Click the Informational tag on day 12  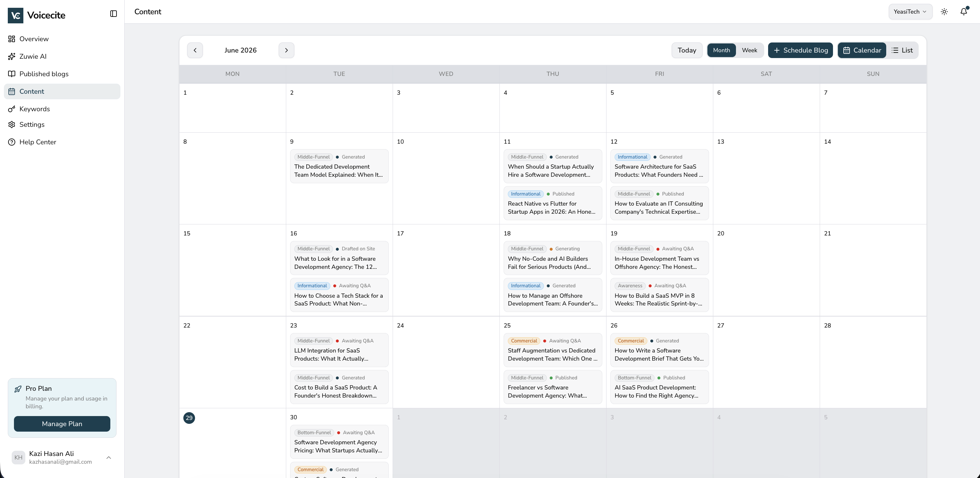pyautogui.click(x=632, y=157)
